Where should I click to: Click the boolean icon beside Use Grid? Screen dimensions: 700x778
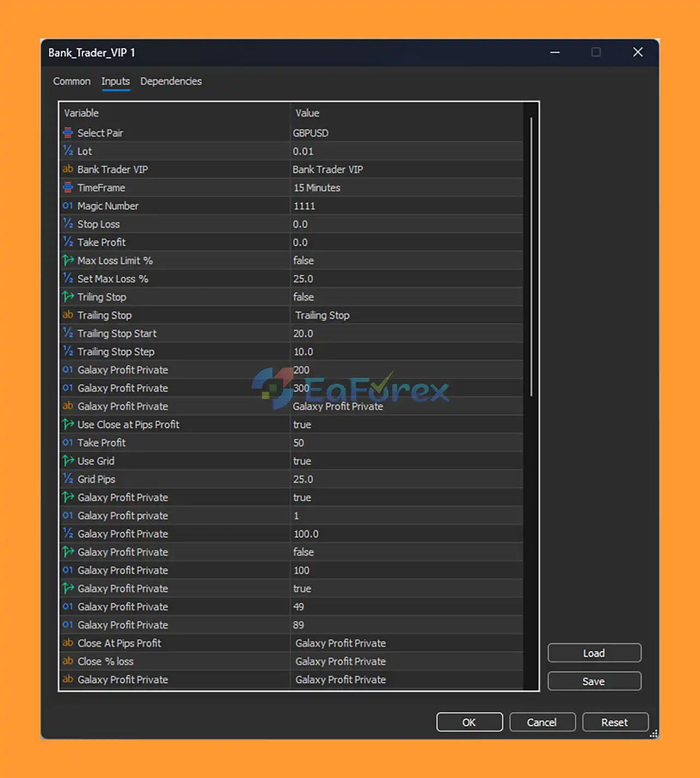point(68,461)
